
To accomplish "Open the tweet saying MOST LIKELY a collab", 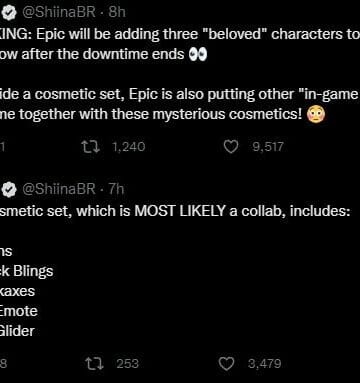I will tap(175, 211).
